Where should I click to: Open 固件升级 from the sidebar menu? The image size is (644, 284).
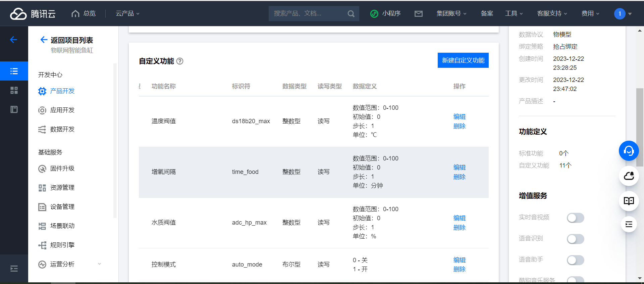click(62, 169)
